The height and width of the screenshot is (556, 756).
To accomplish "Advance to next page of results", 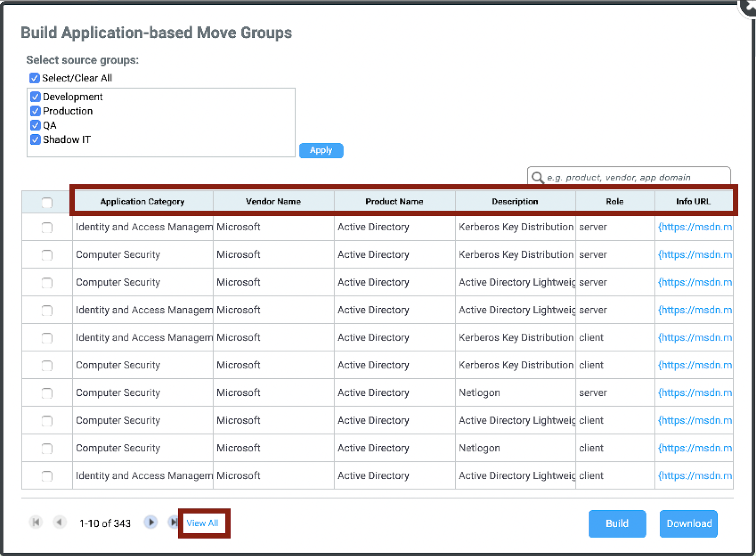I will [x=151, y=522].
